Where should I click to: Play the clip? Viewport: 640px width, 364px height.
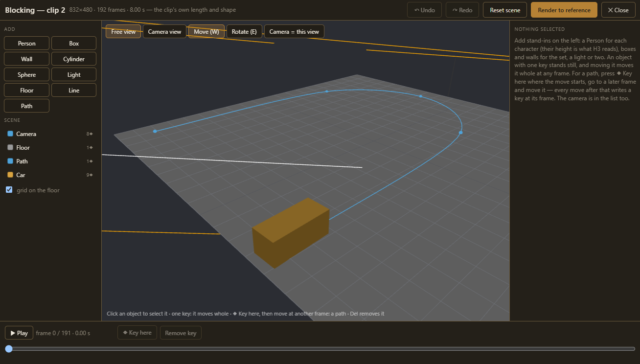coord(19,333)
